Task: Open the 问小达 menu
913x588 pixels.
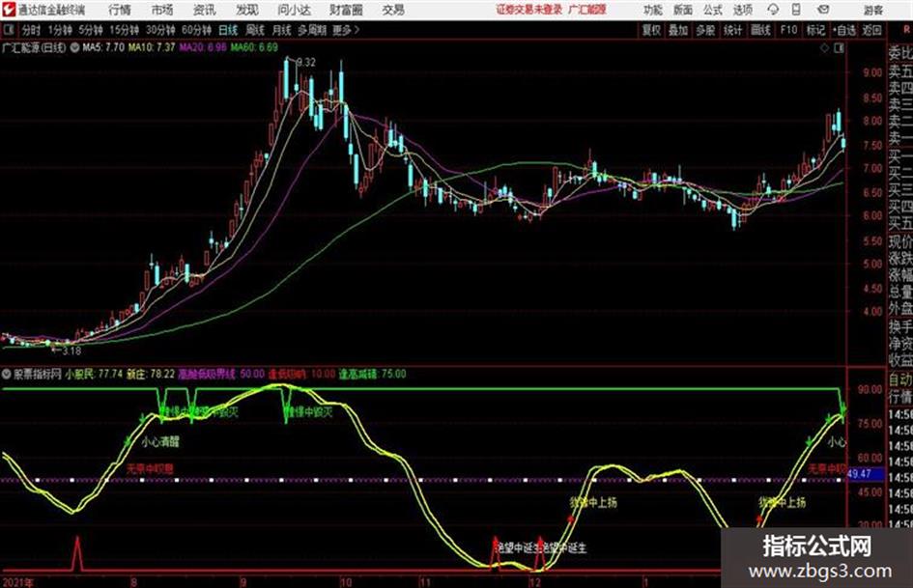Action: 295,10
